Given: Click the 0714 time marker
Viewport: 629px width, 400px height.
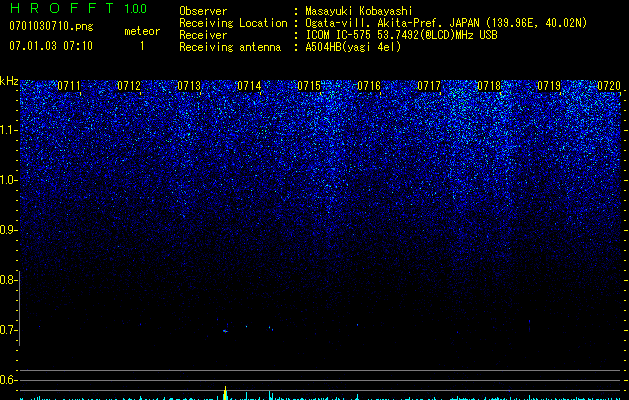Looking at the screenshot, I should (249, 86).
